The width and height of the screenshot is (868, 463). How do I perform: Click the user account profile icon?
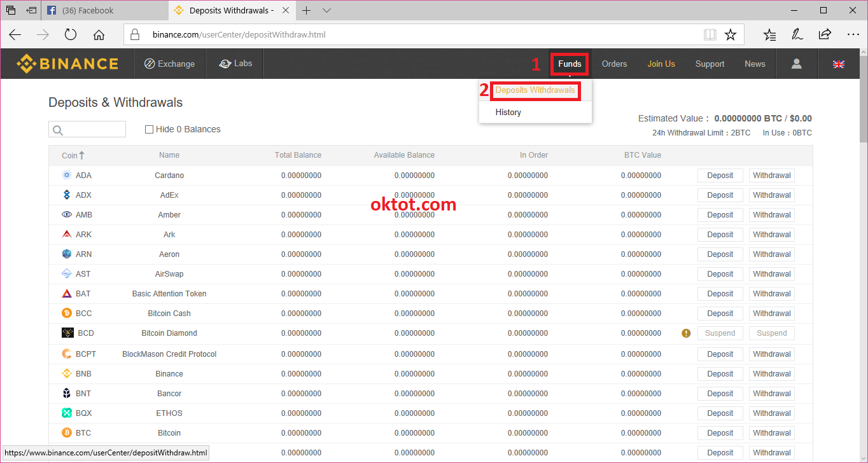click(796, 64)
